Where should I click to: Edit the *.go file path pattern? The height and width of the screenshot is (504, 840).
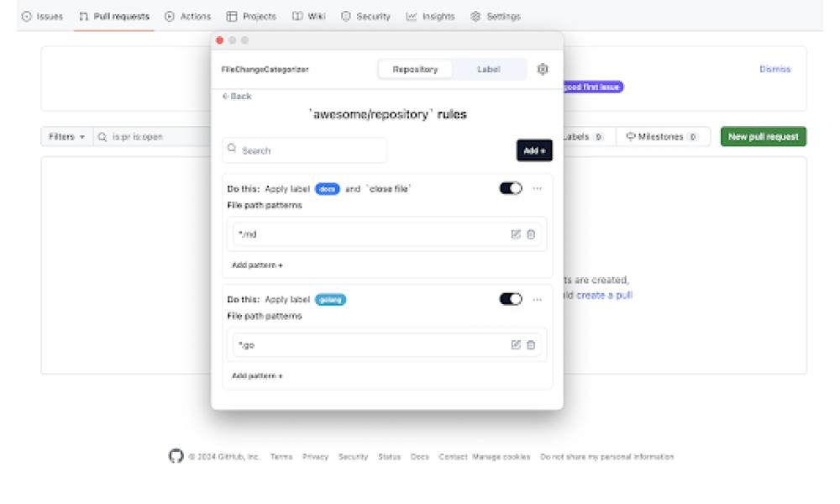[516, 345]
